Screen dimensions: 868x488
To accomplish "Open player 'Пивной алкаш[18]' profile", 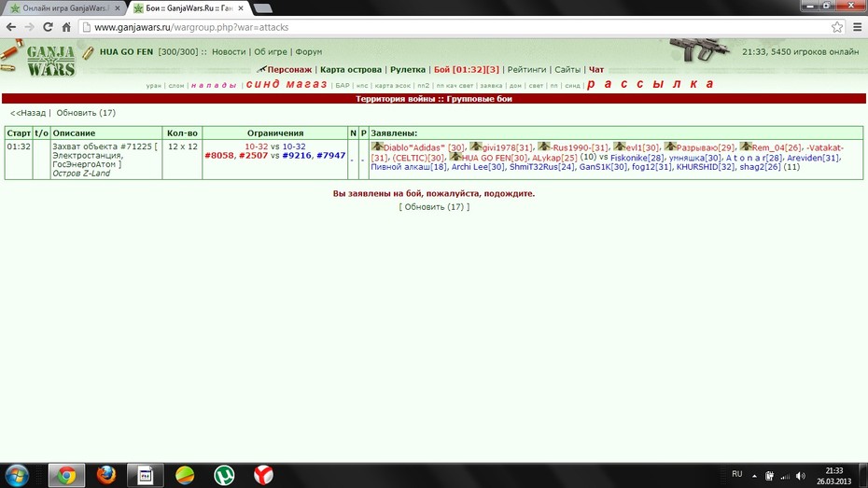I will click(x=409, y=166).
